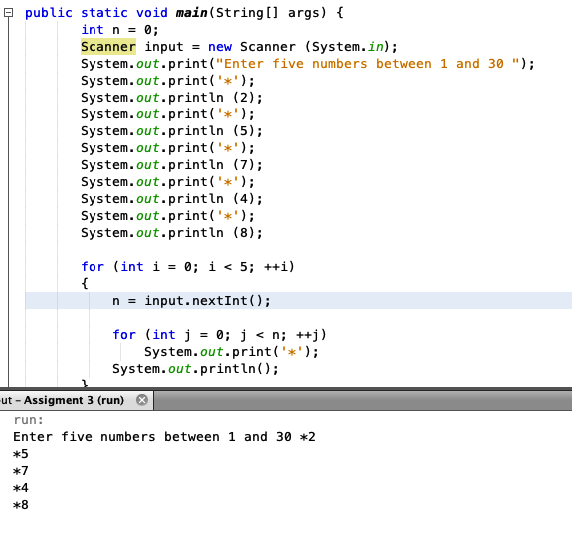
Task: Click the int n = 0 declaration
Action: (x=120, y=30)
